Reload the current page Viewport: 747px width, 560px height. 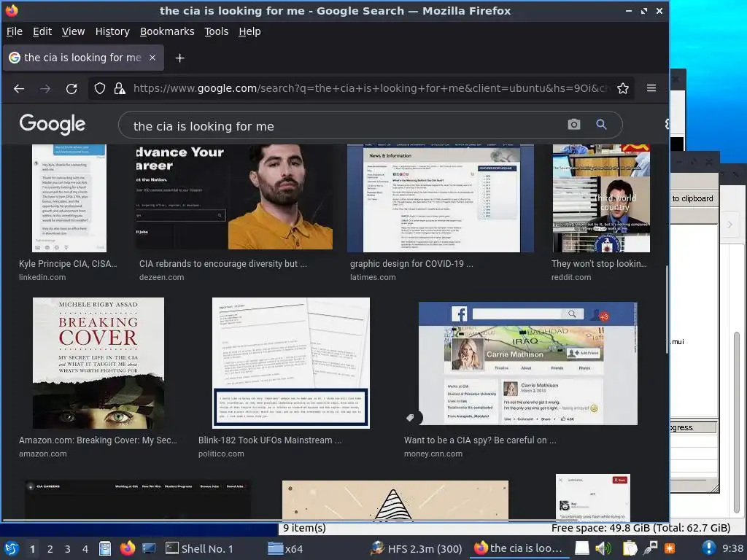(71, 88)
